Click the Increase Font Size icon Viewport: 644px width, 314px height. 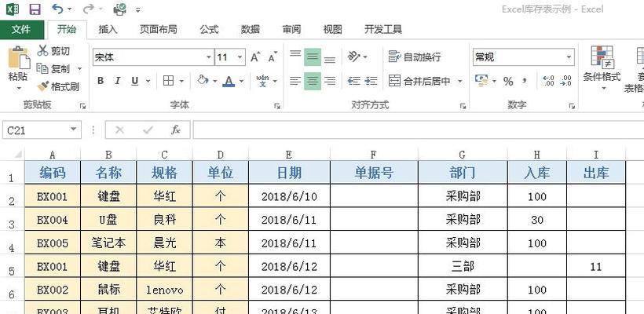[255, 57]
